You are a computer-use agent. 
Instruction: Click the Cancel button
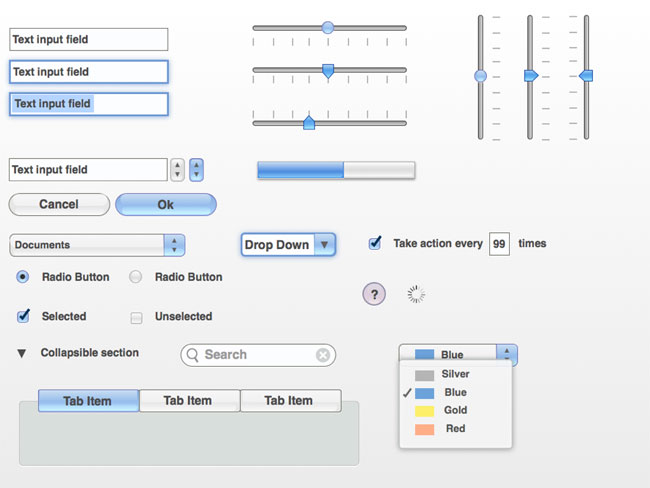(x=59, y=204)
